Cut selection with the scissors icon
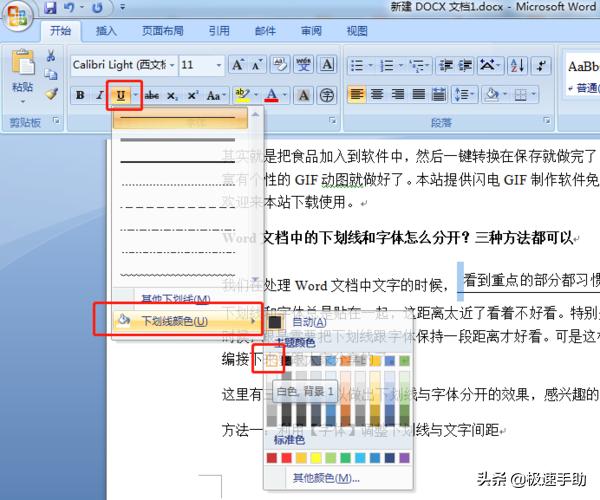This screenshot has width=600, height=500. pyautogui.click(x=51, y=56)
